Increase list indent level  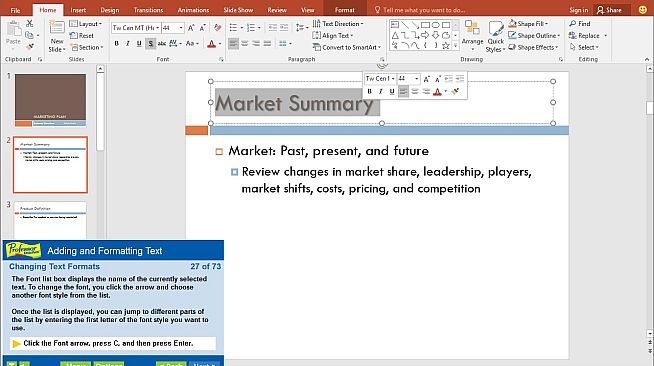click(x=284, y=28)
